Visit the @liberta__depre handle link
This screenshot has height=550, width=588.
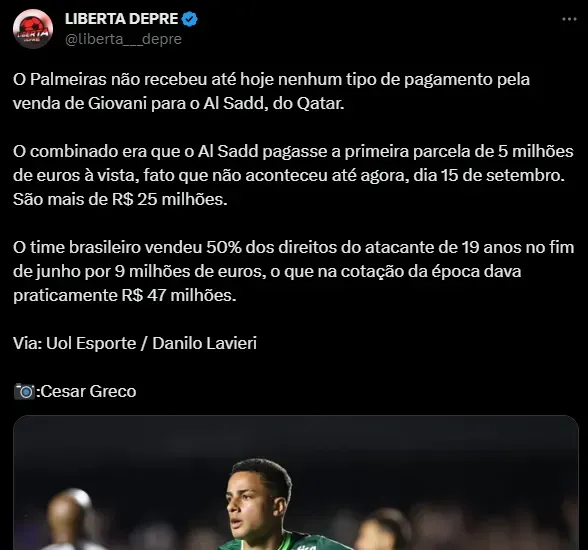[x=123, y=39]
